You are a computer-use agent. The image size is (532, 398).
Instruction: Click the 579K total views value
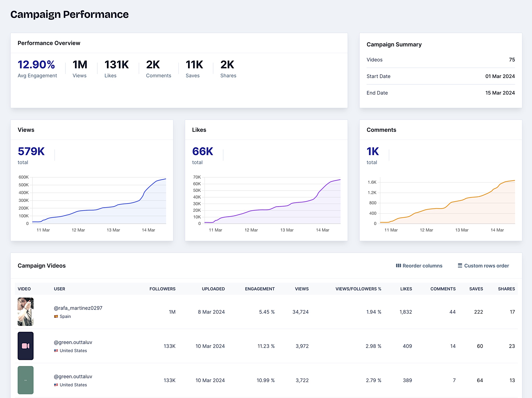click(x=31, y=151)
